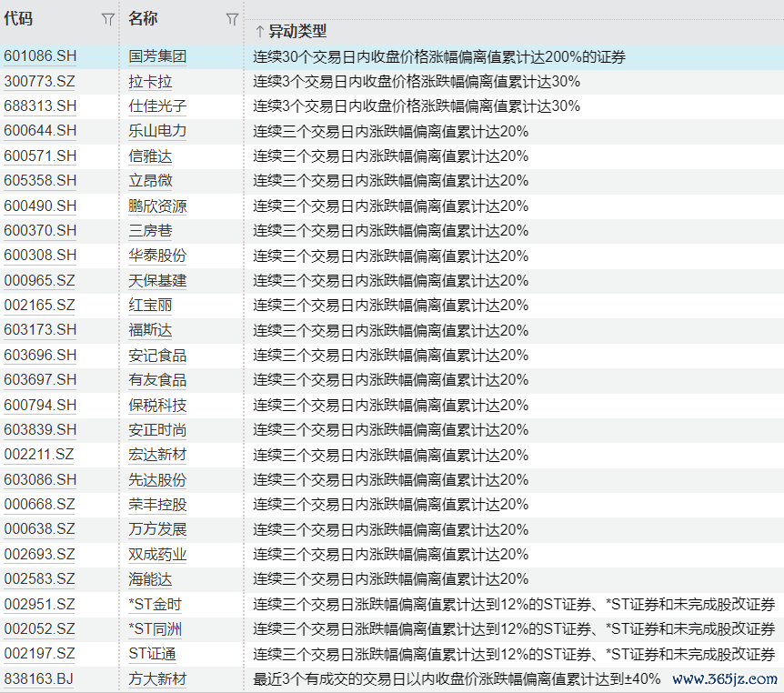Open stock name 华泰股份

point(157,256)
